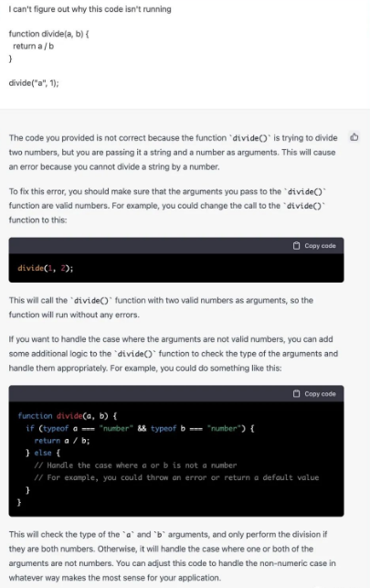Copy code of the typeof function block
Viewport: 370px width, 588px height.
[x=314, y=394]
